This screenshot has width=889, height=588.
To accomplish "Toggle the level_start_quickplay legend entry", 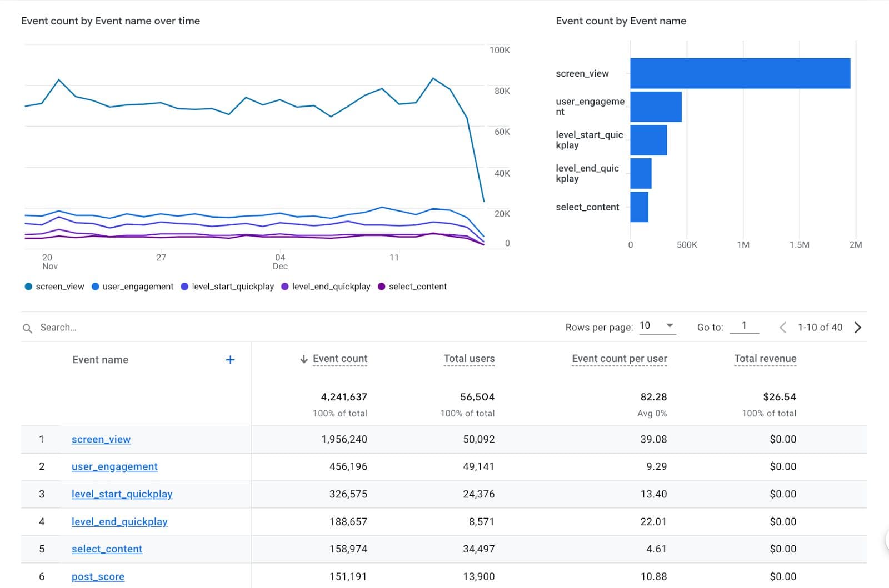I will coord(228,287).
